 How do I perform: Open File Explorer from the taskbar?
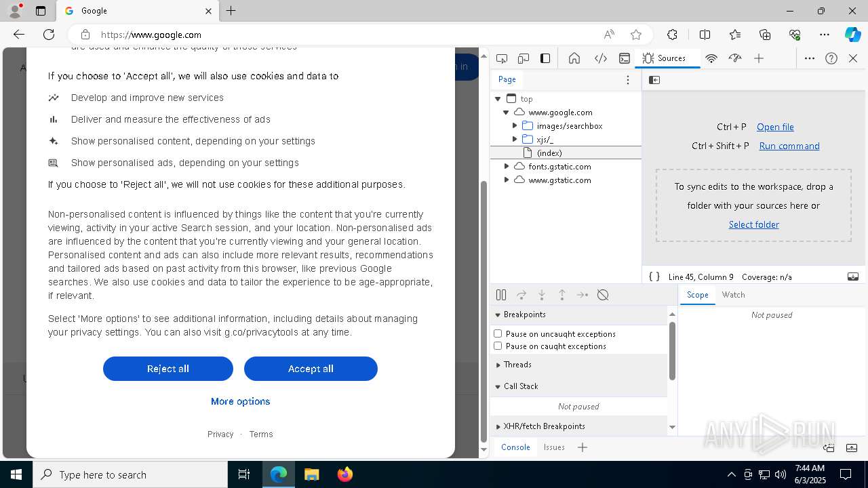click(311, 474)
